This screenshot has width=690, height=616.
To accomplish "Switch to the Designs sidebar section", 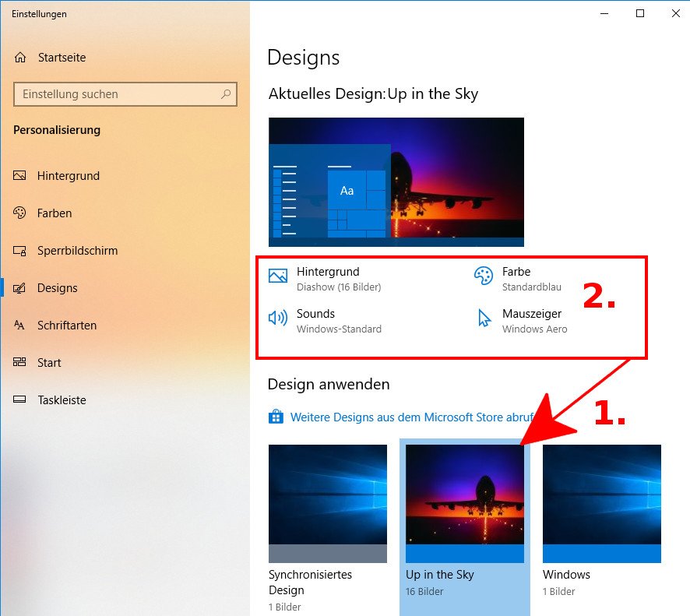I will (57, 288).
